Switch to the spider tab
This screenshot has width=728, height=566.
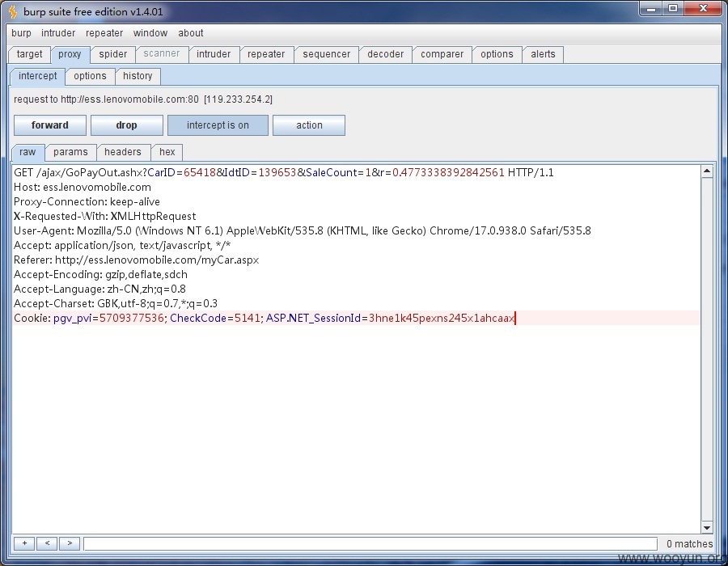(x=112, y=54)
